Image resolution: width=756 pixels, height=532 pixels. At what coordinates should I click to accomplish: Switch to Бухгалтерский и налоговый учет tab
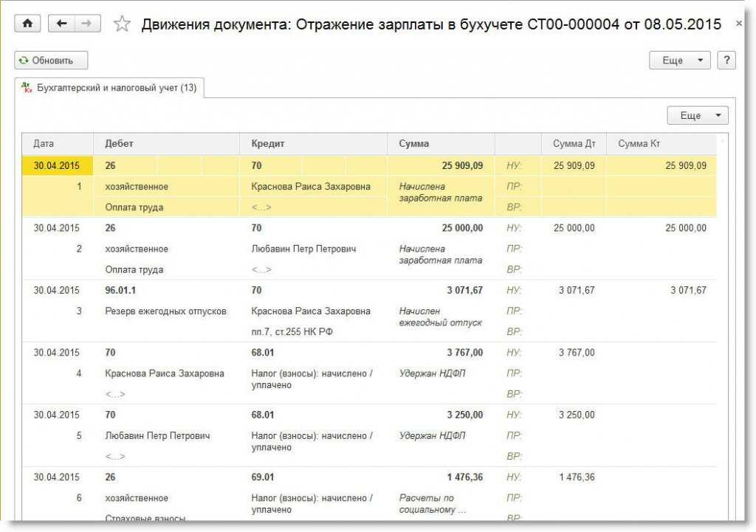(x=109, y=88)
